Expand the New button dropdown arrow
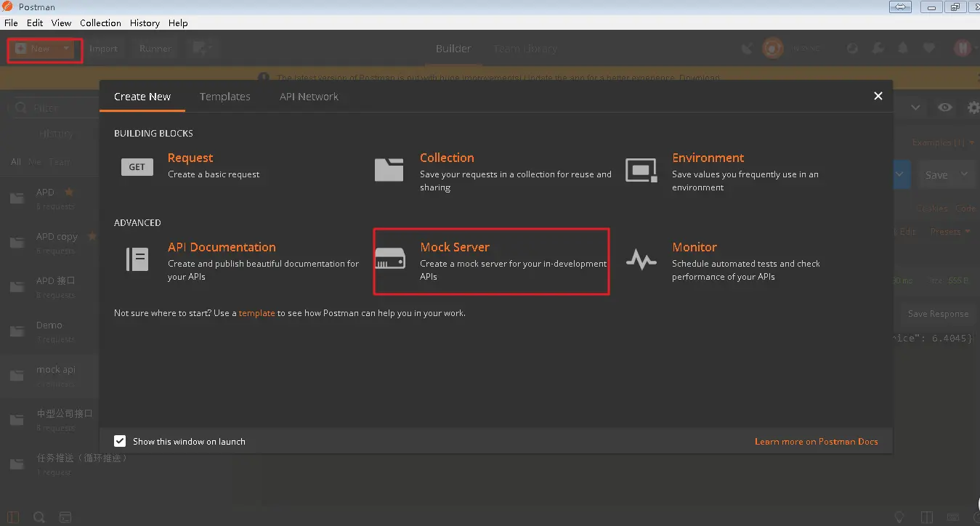This screenshot has height=526, width=980. [x=66, y=49]
